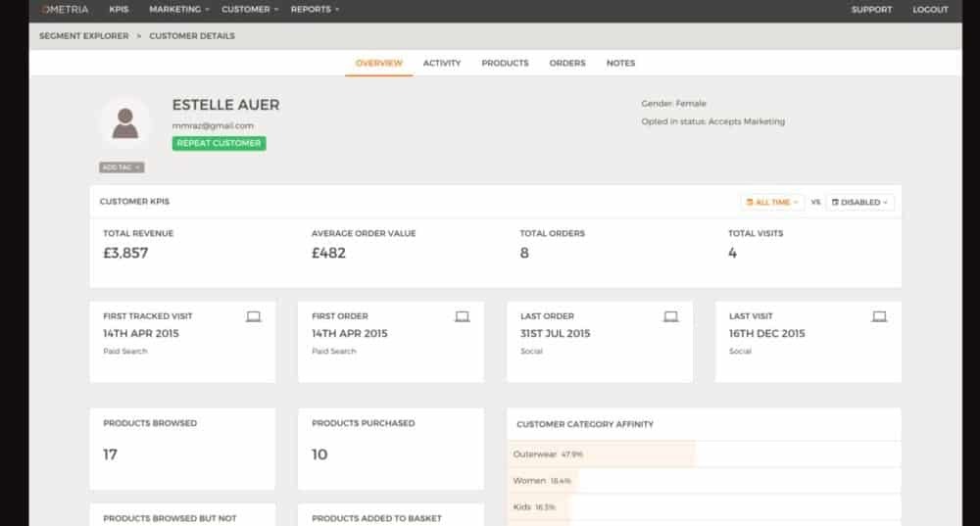Switch to the Products tab

pyautogui.click(x=505, y=63)
